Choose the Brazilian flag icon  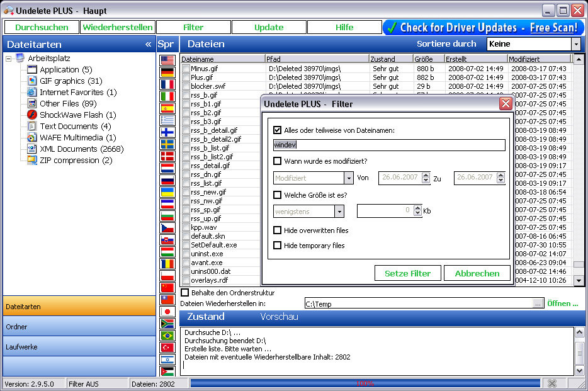(167, 336)
